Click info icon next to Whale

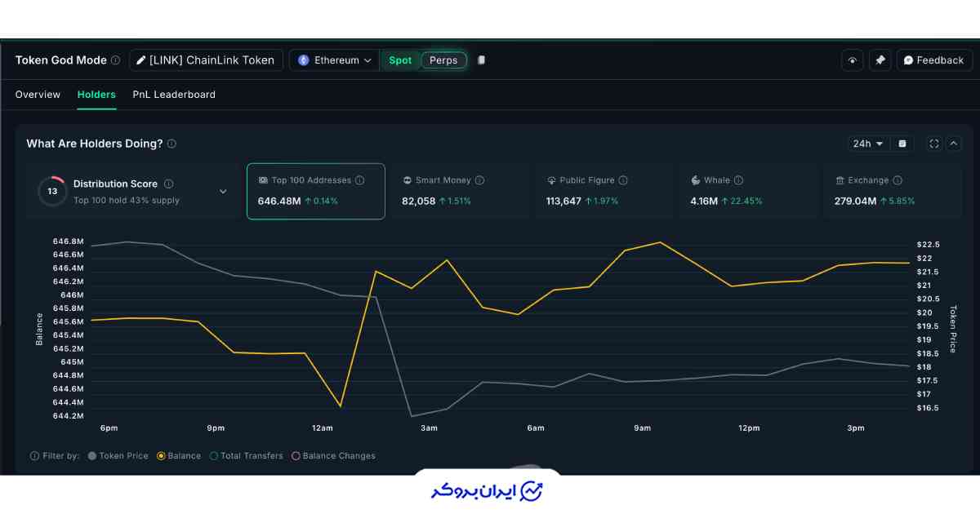click(x=738, y=180)
